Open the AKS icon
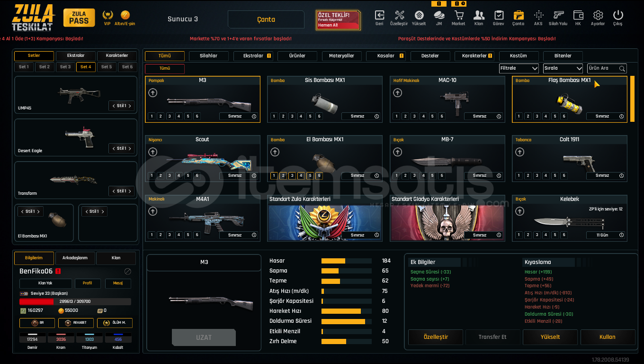Screen dimensions: 644x364 tap(538, 15)
